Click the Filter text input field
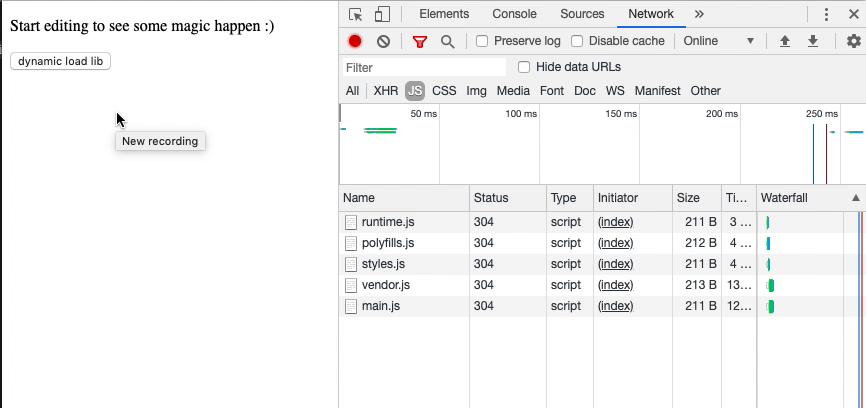Viewport: 866px width, 408px height. coord(424,67)
